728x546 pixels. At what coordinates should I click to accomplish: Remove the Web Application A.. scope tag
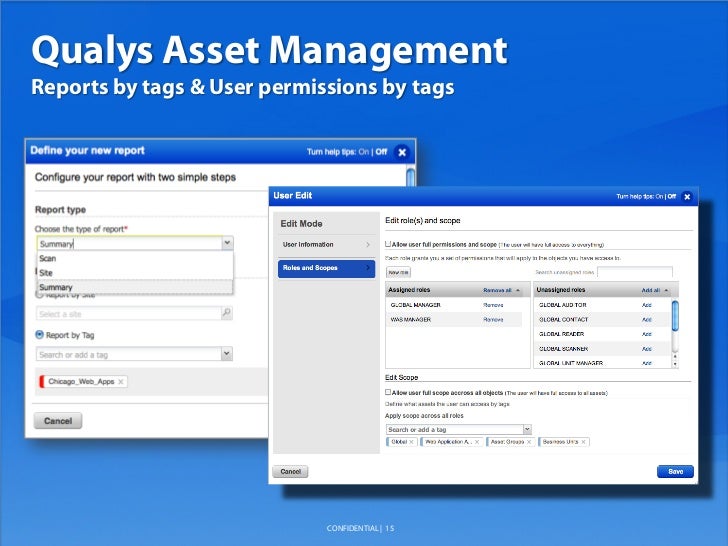(x=477, y=442)
